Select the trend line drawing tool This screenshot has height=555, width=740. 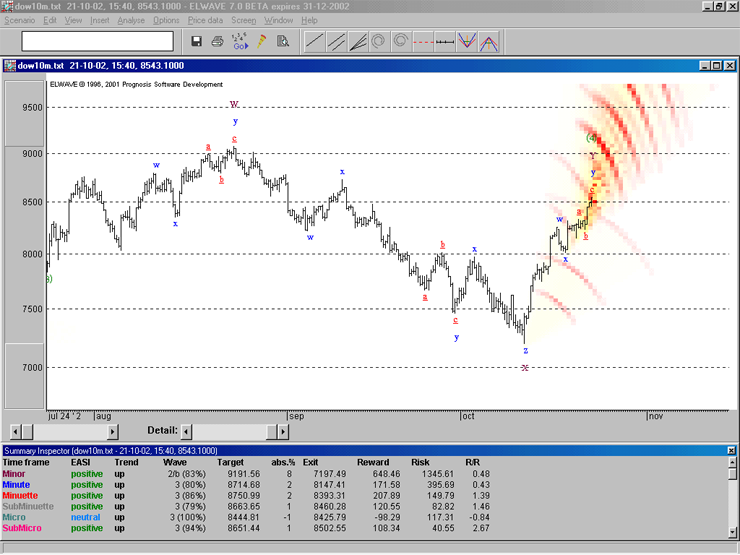(313, 41)
